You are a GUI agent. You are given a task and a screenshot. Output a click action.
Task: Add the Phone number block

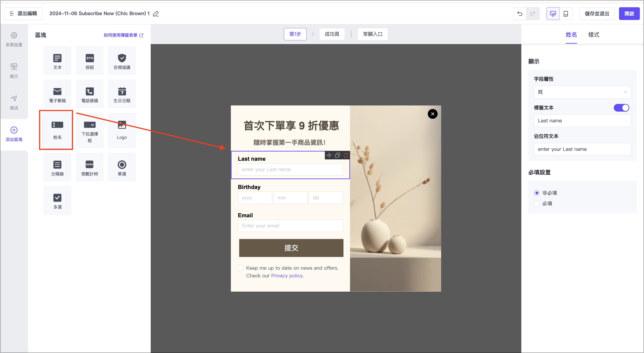point(90,94)
